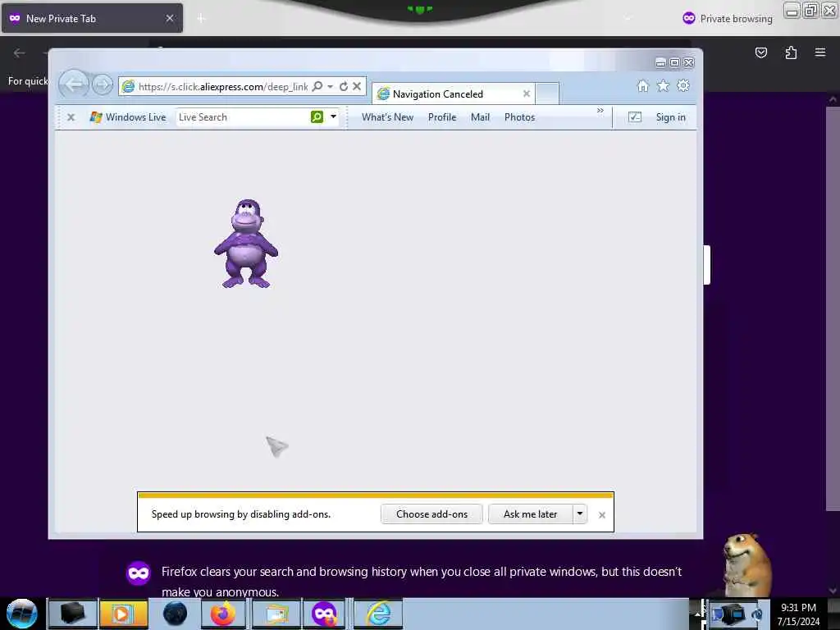Open Firefox extensions puzzle icon
The height and width of the screenshot is (630, 840).
coord(791,52)
